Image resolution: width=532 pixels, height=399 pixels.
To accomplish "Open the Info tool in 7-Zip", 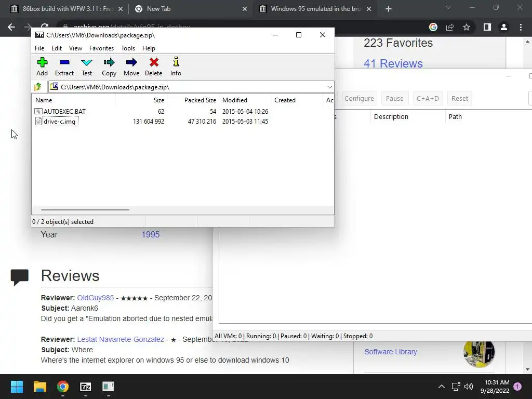I will [176, 66].
